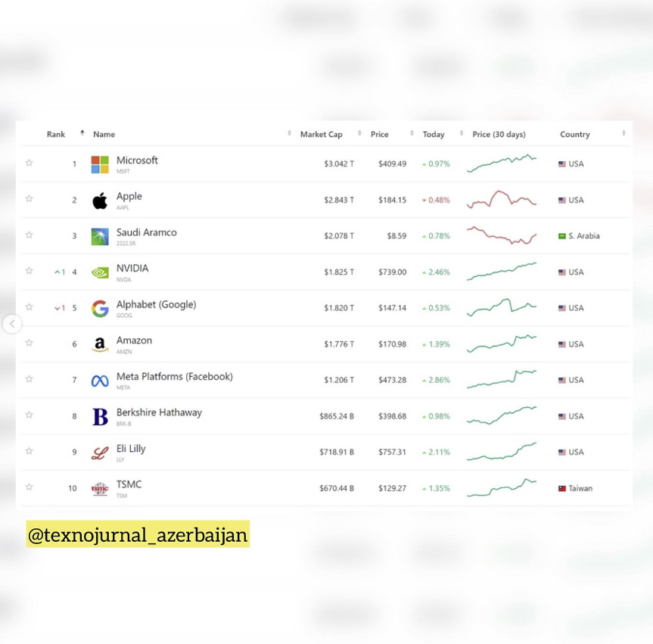Click the Saudi Aramco logo icon
Viewport: 653px width, 644px height.
[x=100, y=236]
